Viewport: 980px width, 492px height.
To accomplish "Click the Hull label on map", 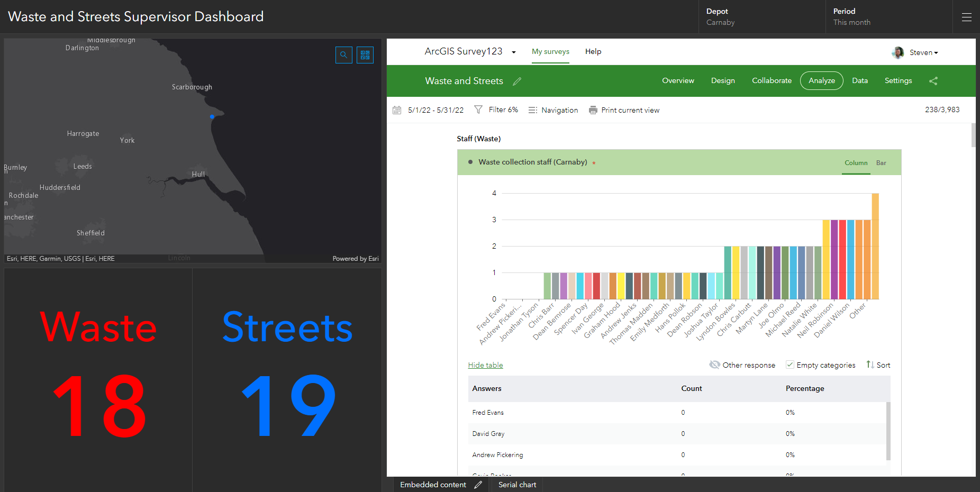I will [x=198, y=175].
